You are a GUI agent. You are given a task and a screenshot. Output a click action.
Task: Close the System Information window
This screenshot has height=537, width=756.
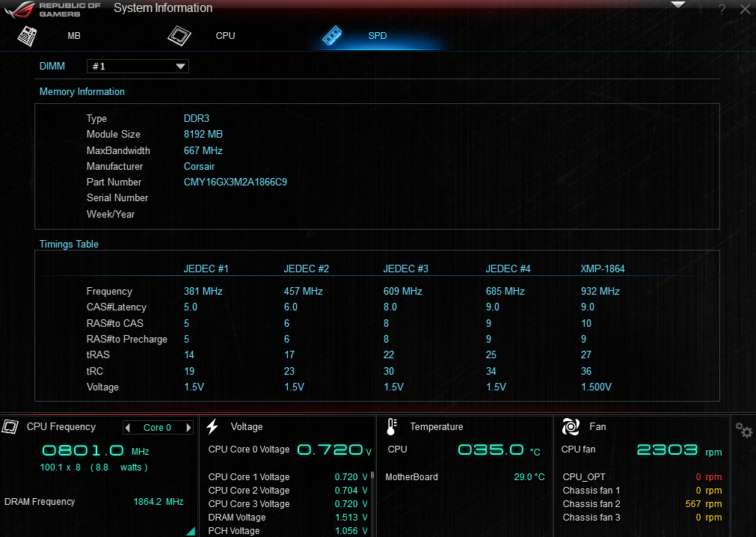(x=745, y=9)
